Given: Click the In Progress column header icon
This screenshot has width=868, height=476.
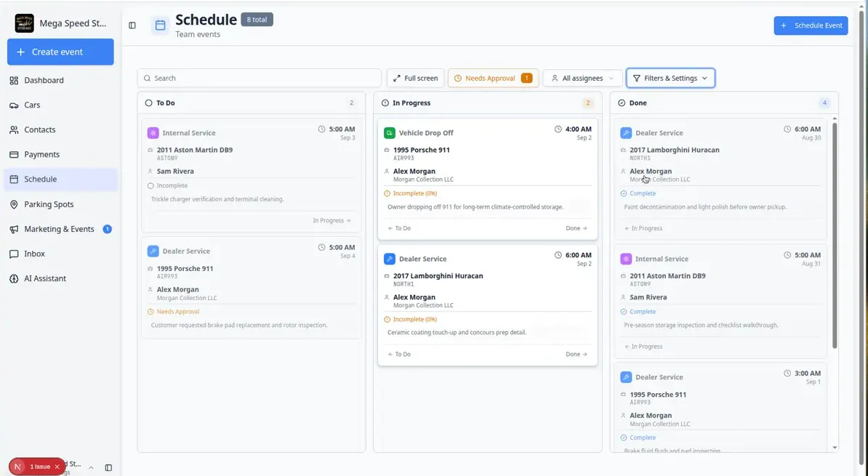Looking at the screenshot, I should point(385,103).
